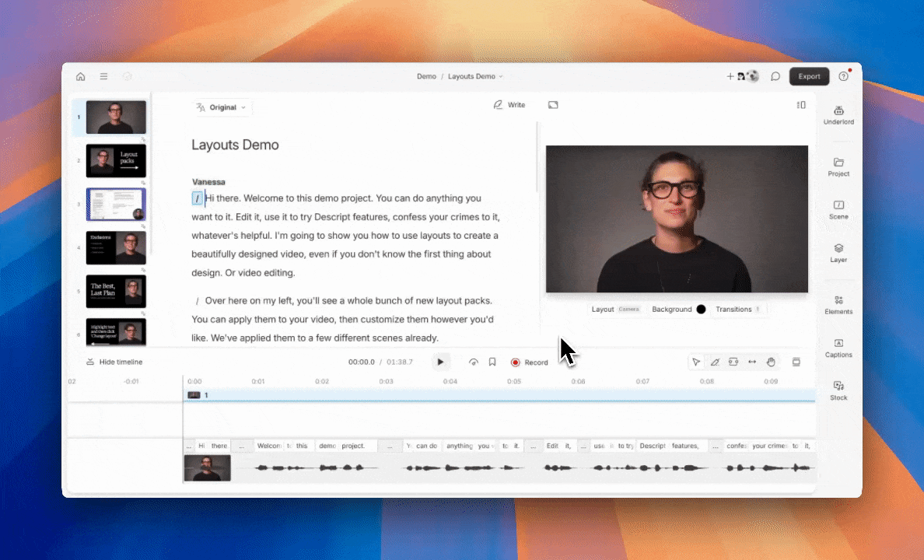Click the 'features,' word in timeline
Screen dimensions: 924x560
coord(684,446)
